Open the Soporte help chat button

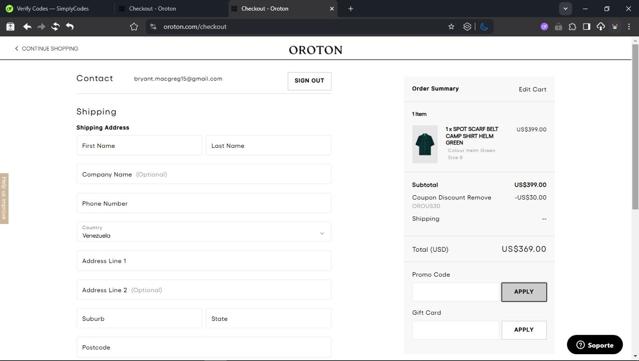595,345
